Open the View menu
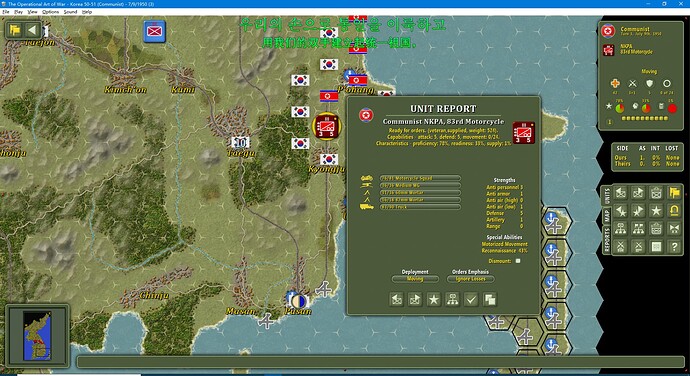690x376 pixels. [x=33, y=12]
